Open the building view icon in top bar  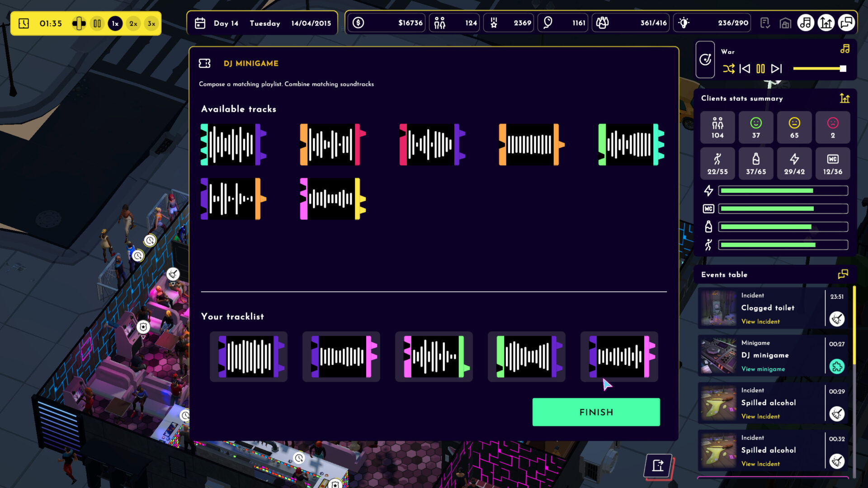[785, 23]
